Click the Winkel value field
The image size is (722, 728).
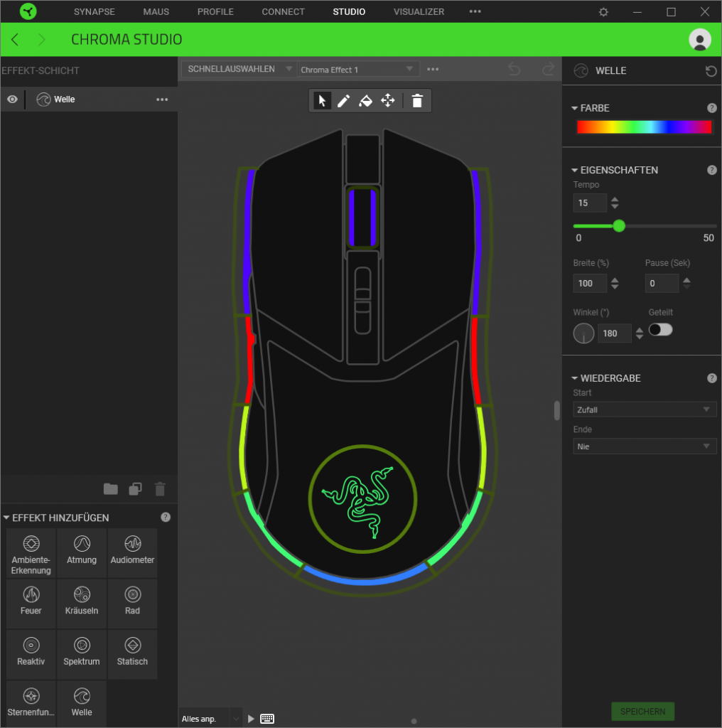(615, 333)
